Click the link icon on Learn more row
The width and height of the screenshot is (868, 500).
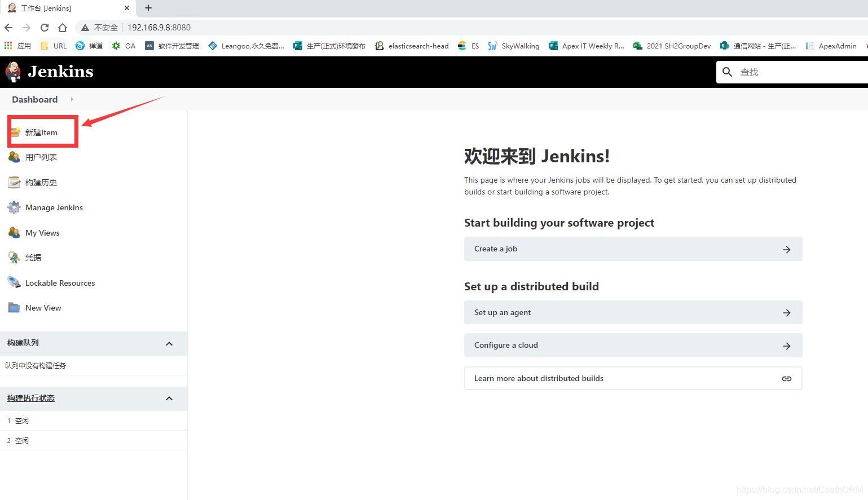787,379
